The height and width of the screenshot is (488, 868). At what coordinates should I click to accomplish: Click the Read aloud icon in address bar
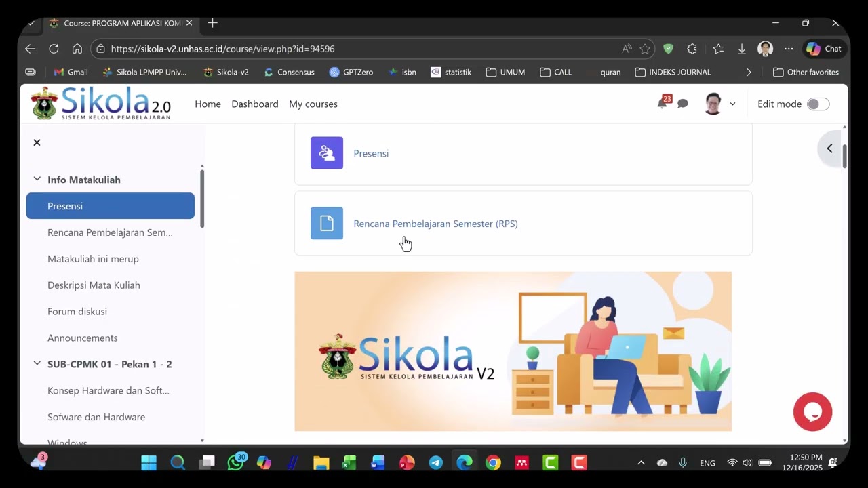627,49
